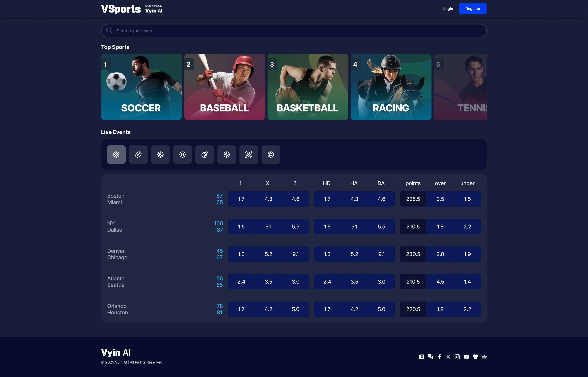The image size is (588, 377).
Task: Pick Boston–Miami over odds 3.5
Action: point(440,199)
